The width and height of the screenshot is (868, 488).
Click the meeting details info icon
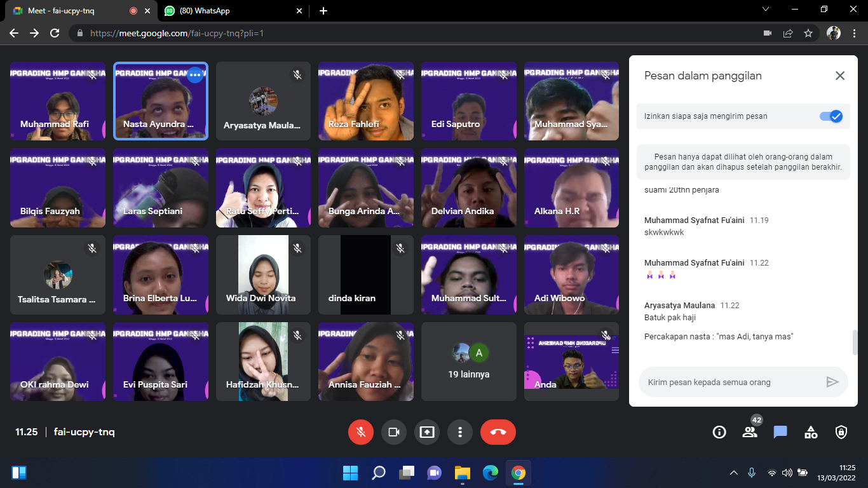point(719,432)
